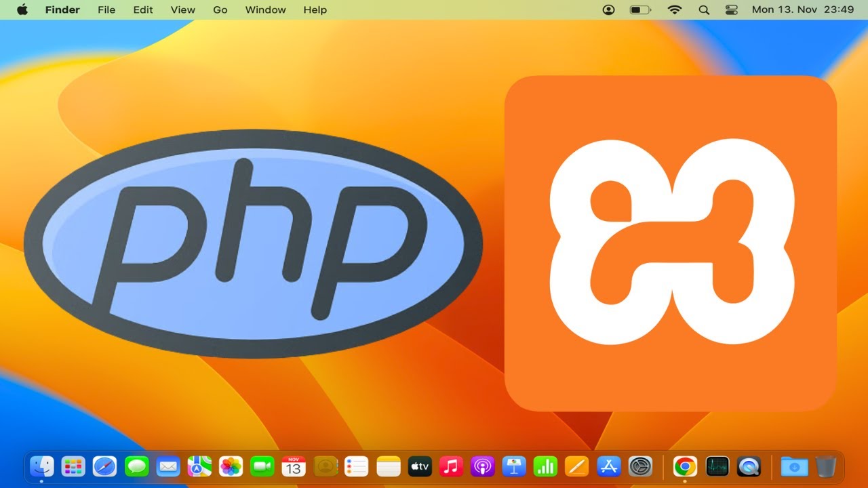
Task: Click the user account status icon
Action: click(609, 10)
